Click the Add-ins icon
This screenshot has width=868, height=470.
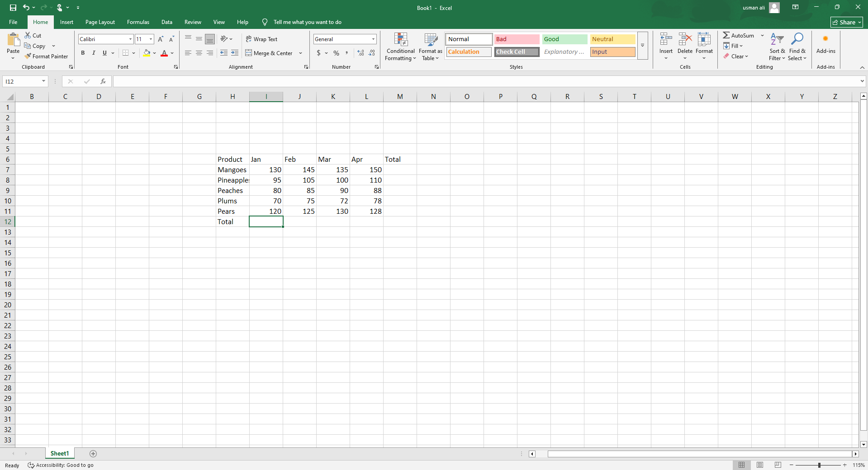coord(825,39)
